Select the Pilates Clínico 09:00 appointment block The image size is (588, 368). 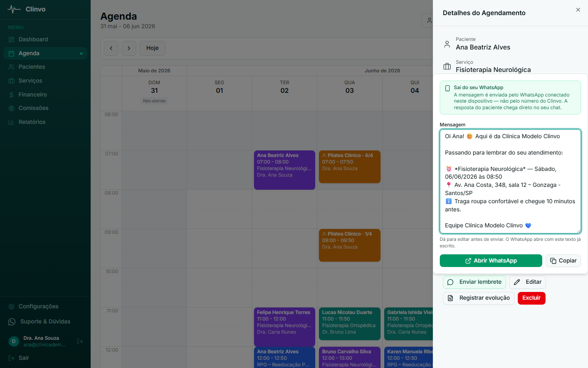350,245
